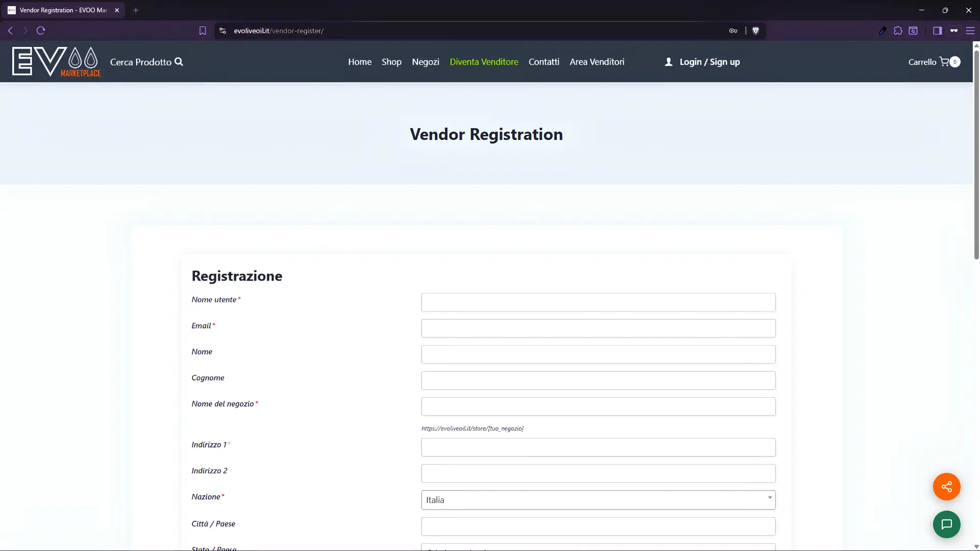Close the Vendor Registration tab

click(117, 10)
